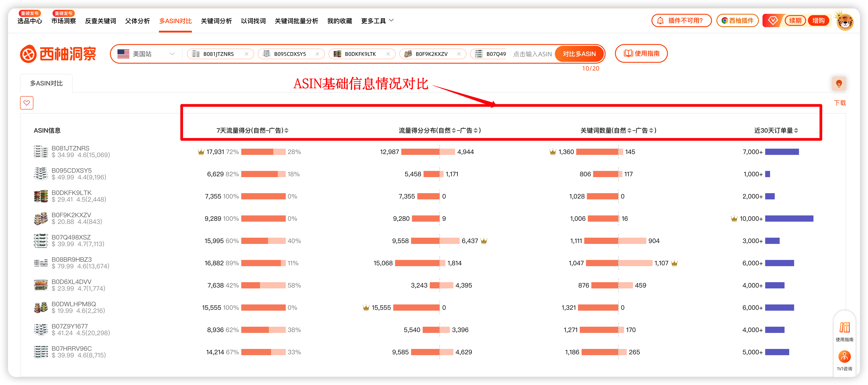868x385 pixels.
Task: Sort 关键词数量 by 自然 arrows
Action: point(629,130)
